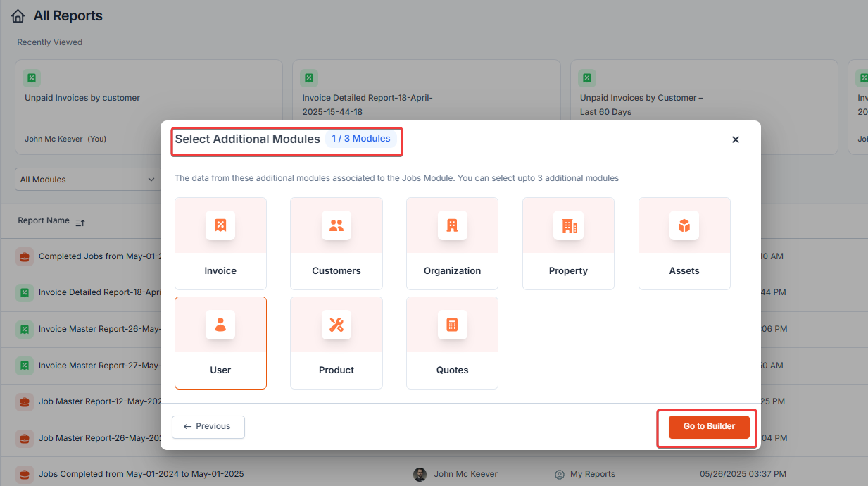The height and width of the screenshot is (486, 868).
Task: Click the Invoice module label
Action: click(x=220, y=270)
